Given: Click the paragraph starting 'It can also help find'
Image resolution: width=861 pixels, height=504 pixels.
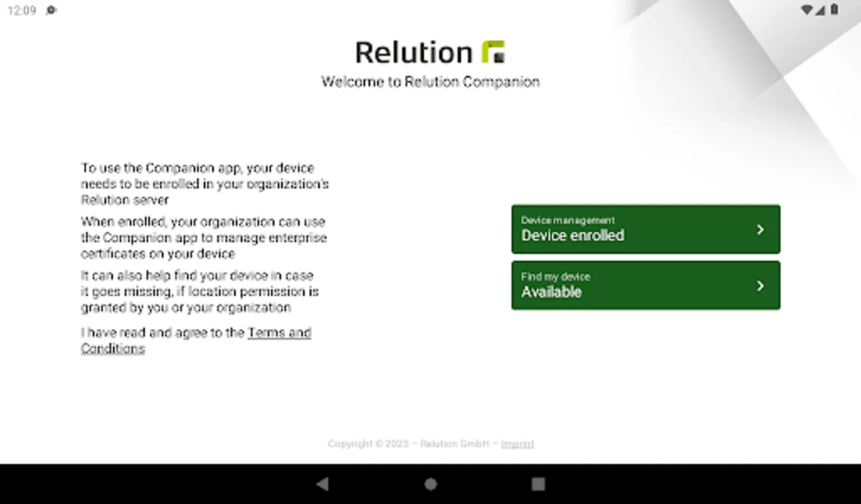Looking at the screenshot, I should click(200, 291).
